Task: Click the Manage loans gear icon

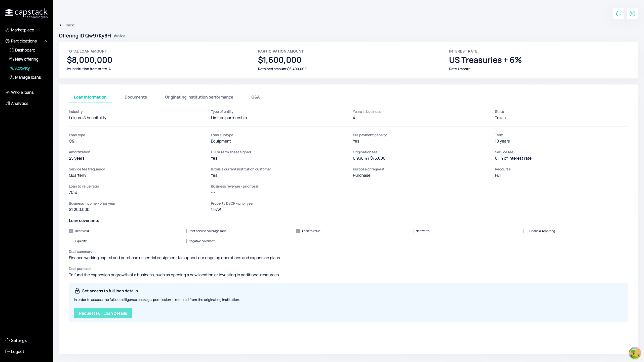Action: tap(12, 77)
